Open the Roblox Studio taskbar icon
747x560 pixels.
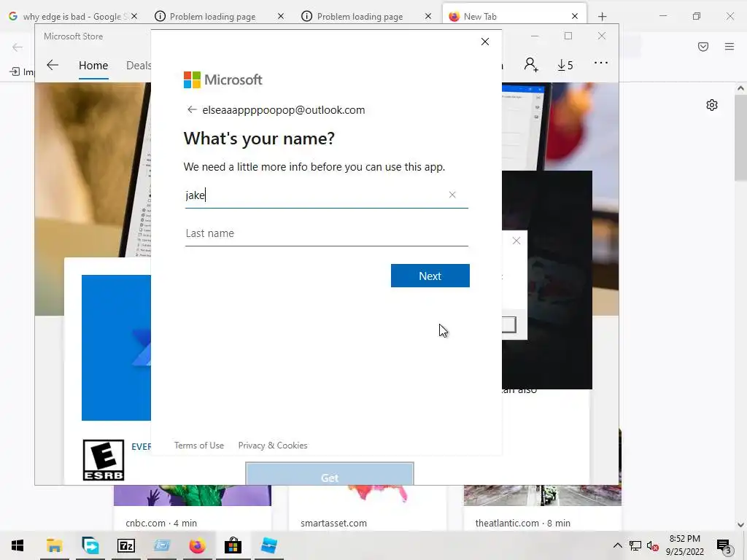point(269,545)
